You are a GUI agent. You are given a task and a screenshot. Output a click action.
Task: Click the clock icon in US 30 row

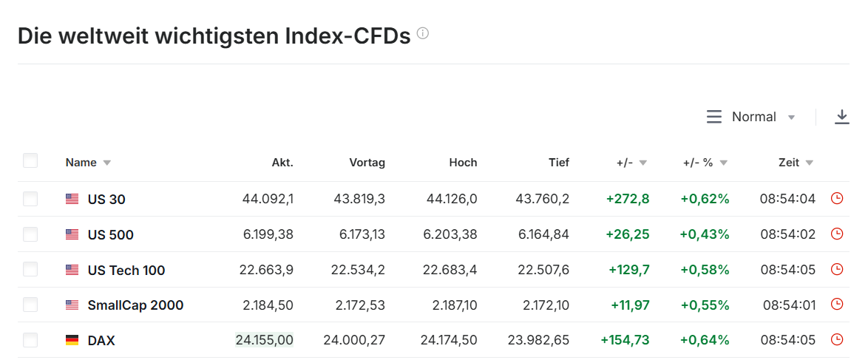(x=837, y=198)
